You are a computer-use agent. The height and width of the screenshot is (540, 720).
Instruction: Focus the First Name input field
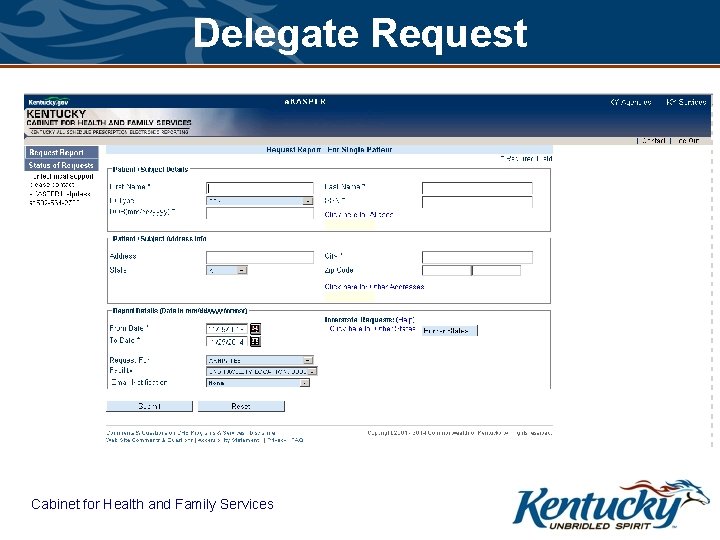[260, 188]
